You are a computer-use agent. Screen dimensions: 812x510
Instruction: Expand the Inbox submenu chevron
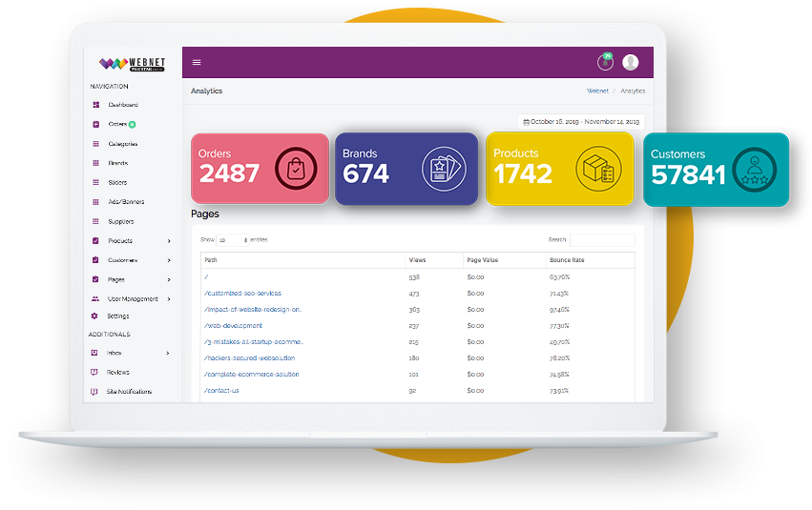click(168, 354)
